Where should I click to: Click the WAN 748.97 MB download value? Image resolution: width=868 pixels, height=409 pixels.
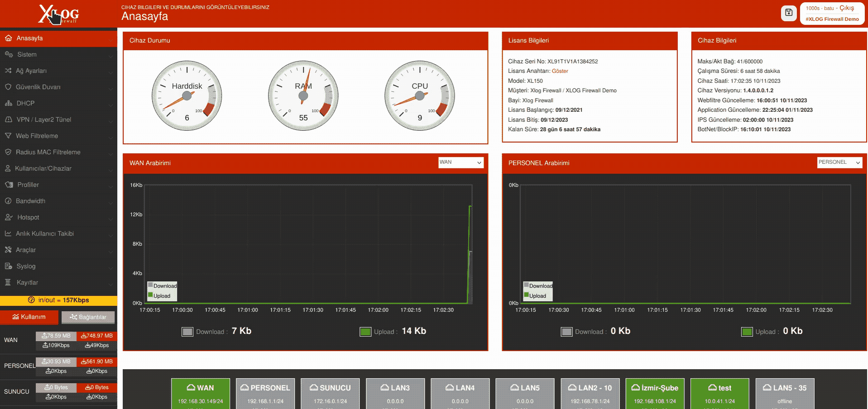96,336
